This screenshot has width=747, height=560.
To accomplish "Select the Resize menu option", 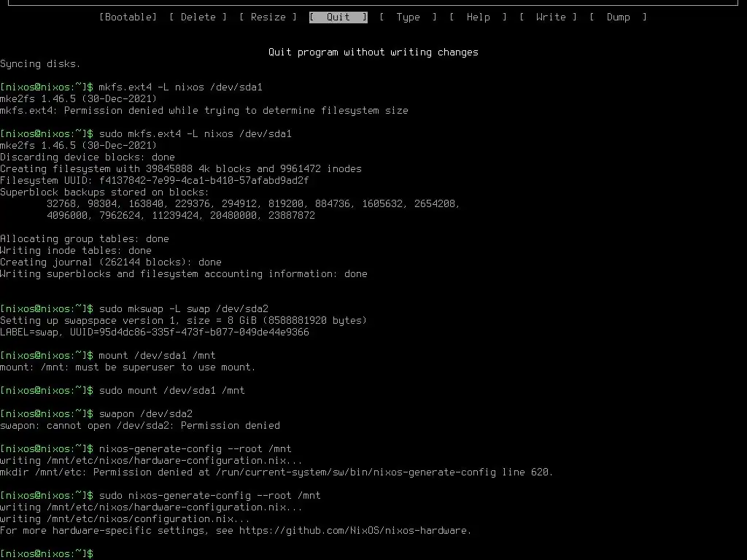I will [268, 17].
